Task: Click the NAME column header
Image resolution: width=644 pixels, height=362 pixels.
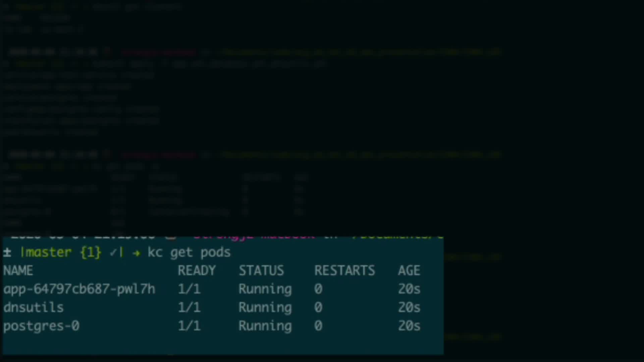Action: [18, 270]
